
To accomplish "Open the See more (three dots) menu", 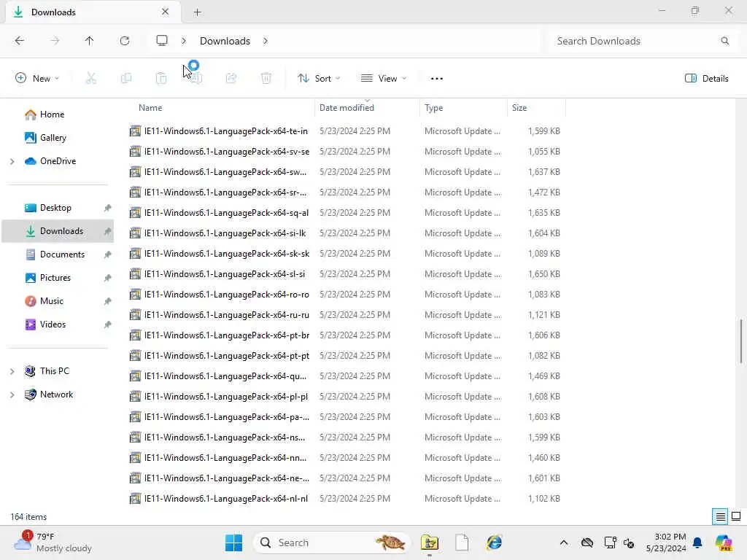I will coord(436,79).
